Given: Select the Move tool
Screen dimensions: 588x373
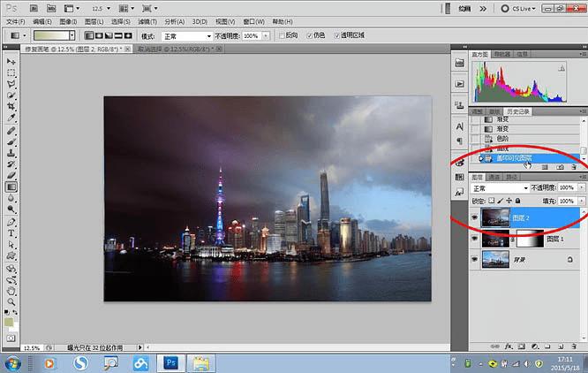Looking at the screenshot, I should coord(11,61).
